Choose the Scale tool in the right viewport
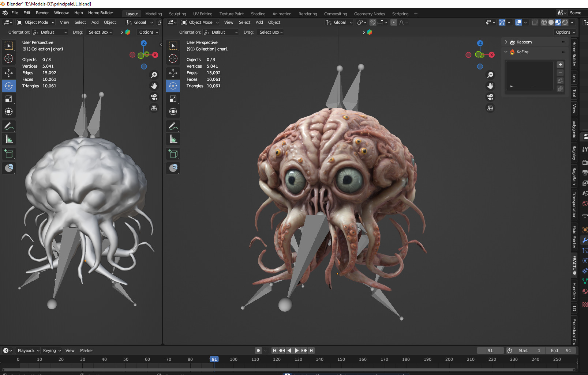 tap(173, 99)
